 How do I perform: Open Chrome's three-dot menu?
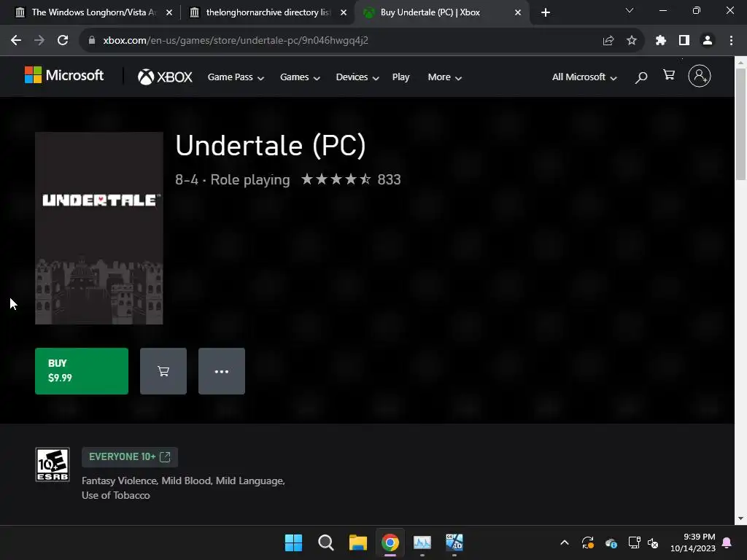tap(731, 41)
